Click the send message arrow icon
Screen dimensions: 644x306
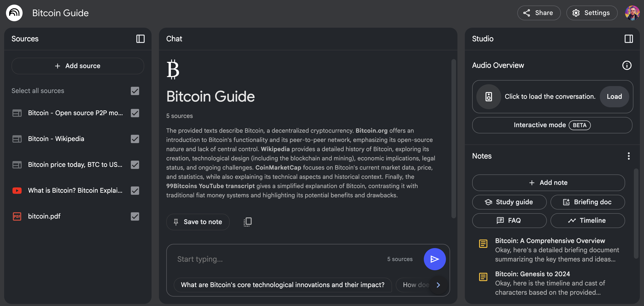coord(435,259)
